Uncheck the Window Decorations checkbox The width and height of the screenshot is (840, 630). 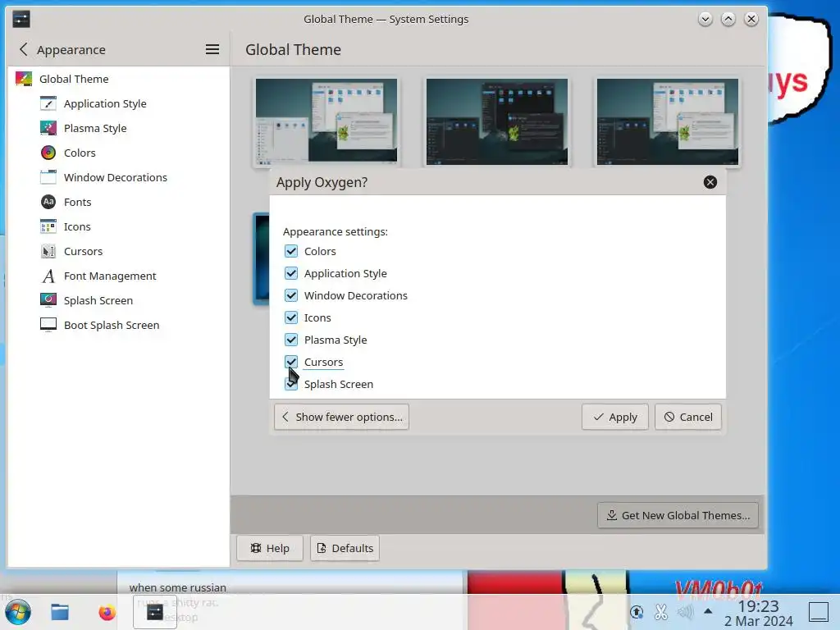pyautogui.click(x=291, y=295)
